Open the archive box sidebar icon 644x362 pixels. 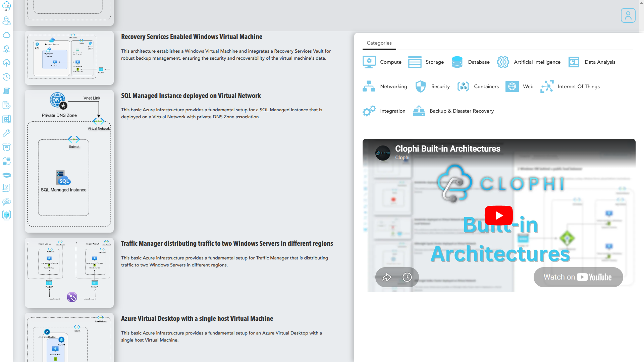(x=6, y=147)
